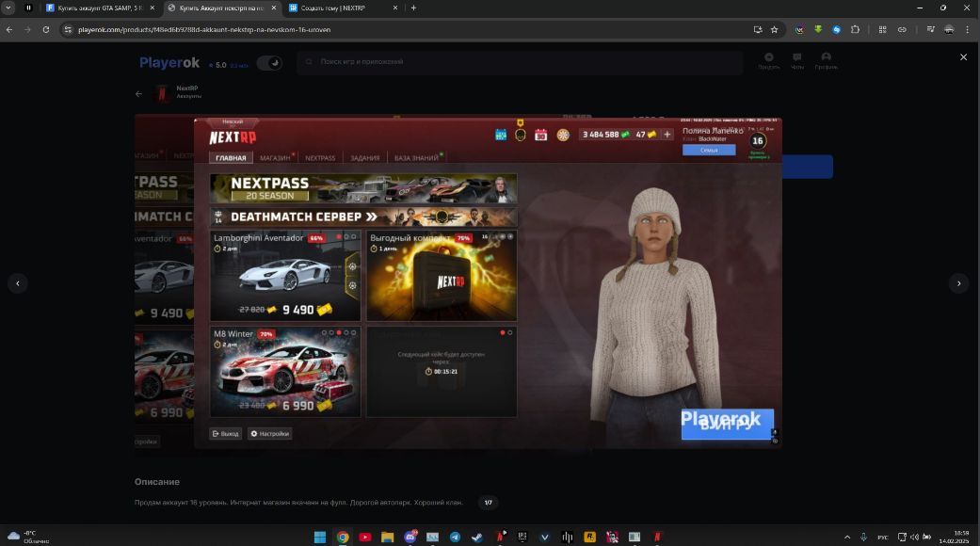Open the media controls icon in Chrome

930,29
